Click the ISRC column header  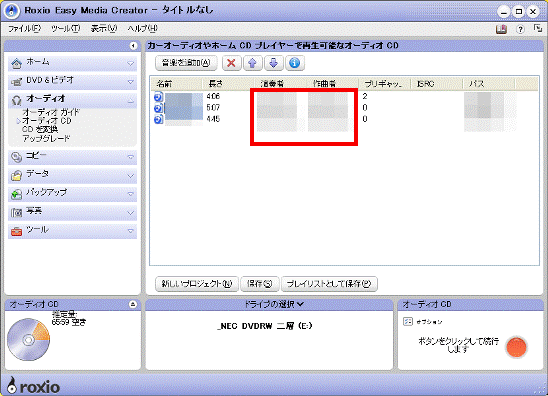pyautogui.click(x=436, y=84)
